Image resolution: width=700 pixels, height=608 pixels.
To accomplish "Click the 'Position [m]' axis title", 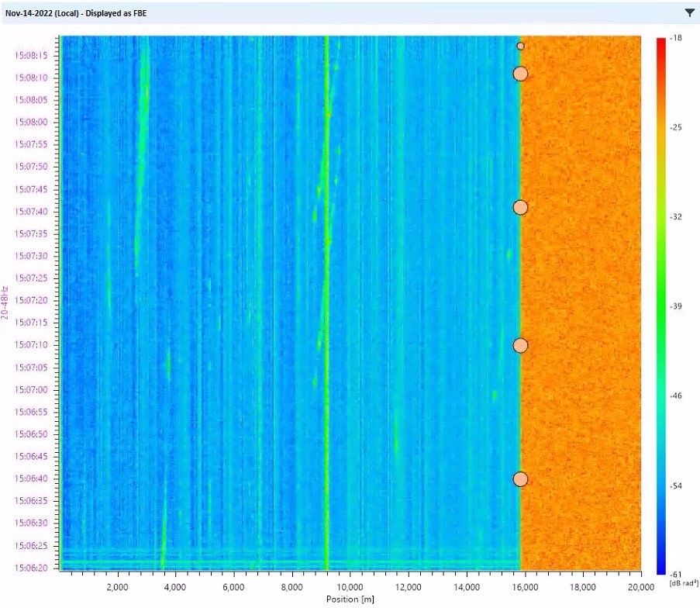I will 350,599.
